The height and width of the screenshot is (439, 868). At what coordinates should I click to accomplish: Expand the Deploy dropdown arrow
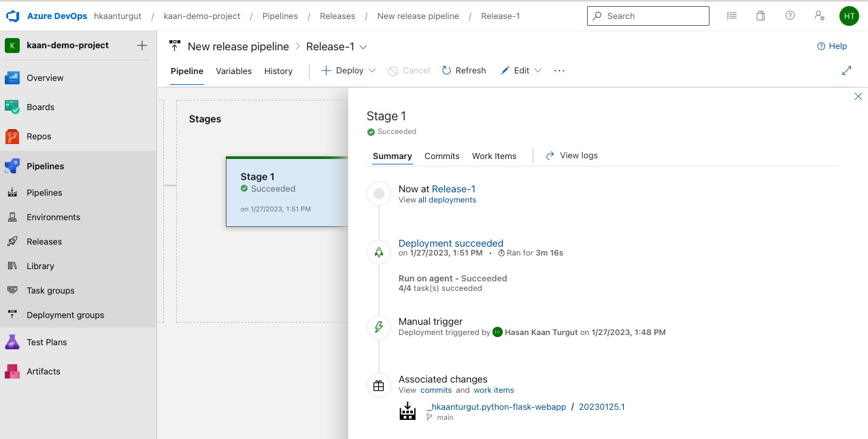372,71
